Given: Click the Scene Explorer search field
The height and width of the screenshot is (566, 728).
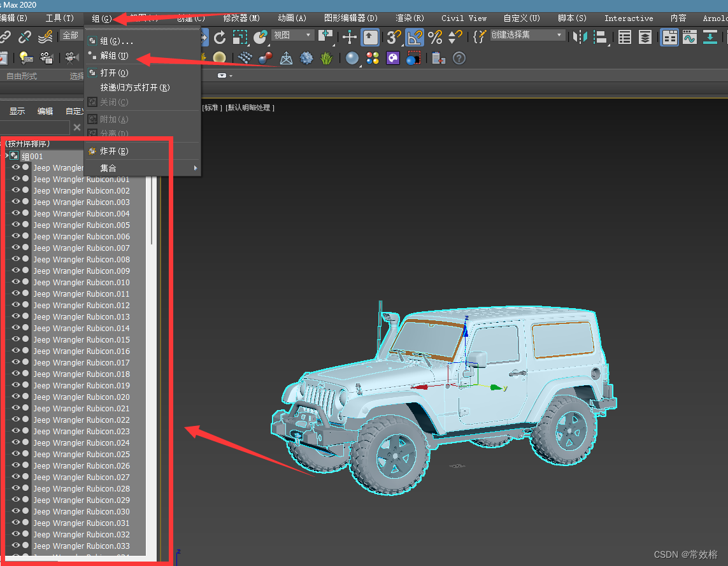Looking at the screenshot, I should tap(35, 127).
